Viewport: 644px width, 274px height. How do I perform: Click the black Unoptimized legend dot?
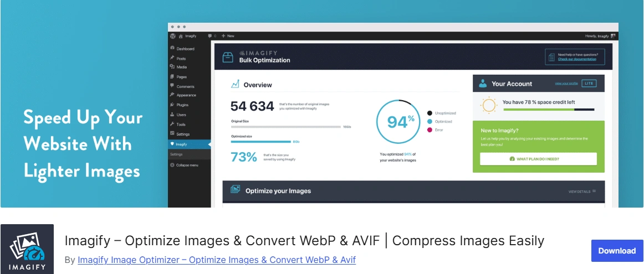click(430, 113)
